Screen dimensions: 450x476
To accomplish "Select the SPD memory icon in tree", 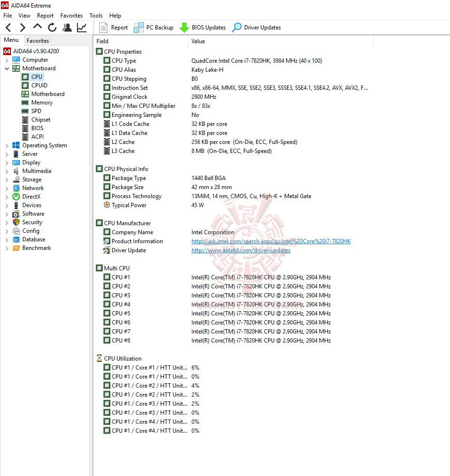I will click(x=25, y=111).
